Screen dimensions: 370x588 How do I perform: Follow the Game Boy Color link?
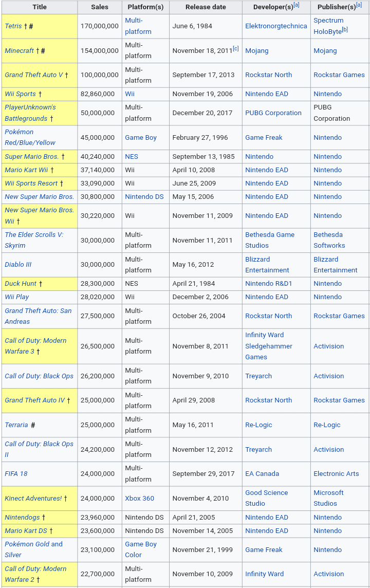(x=141, y=550)
